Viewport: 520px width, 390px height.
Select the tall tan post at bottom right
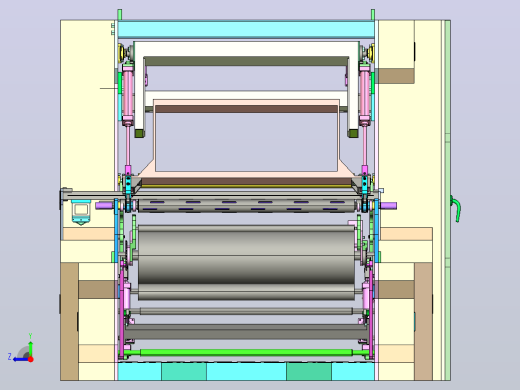tap(423, 321)
